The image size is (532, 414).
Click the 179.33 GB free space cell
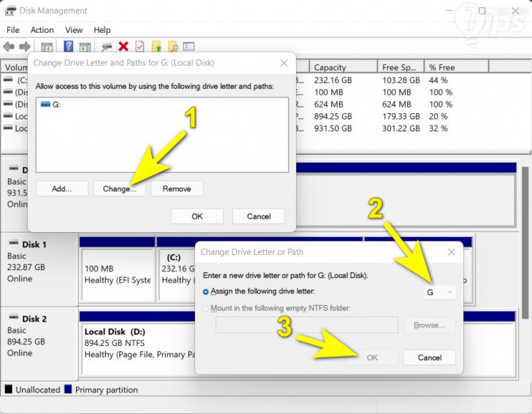pos(401,116)
